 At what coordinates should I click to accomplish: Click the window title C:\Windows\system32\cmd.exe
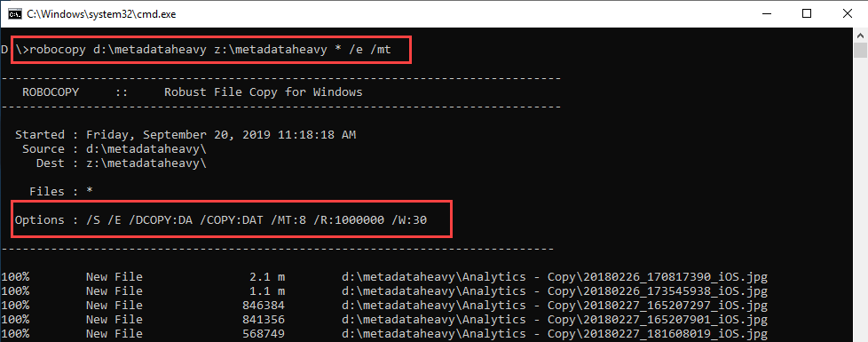pyautogui.click(x=101, y=14)
